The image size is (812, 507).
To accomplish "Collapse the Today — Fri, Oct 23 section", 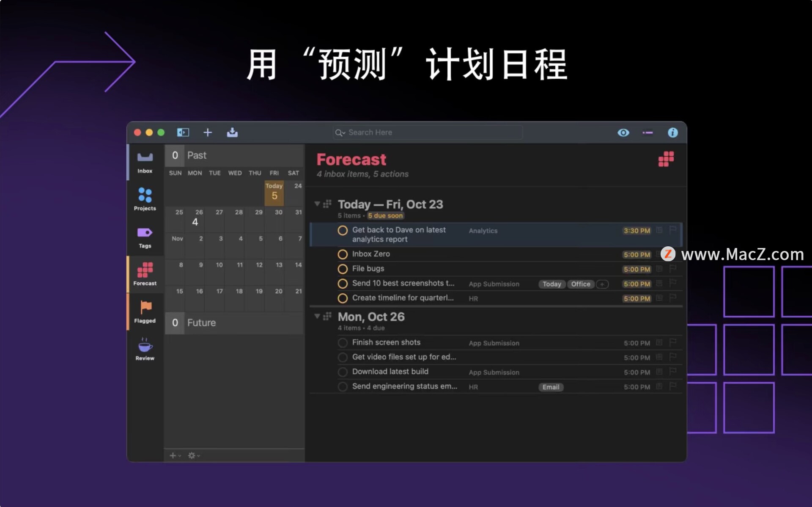I will 317,204.
